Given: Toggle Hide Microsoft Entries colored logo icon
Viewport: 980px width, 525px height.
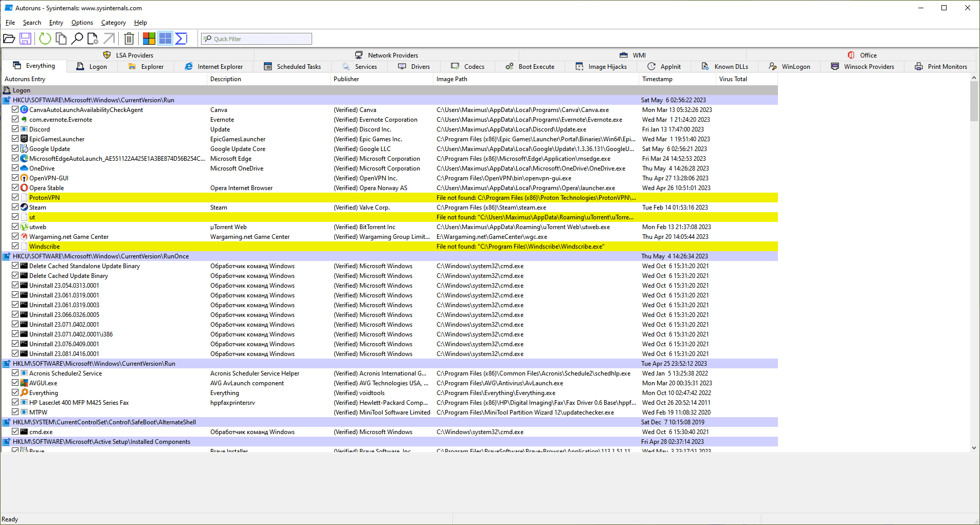Looking at the screenshot, I should pos(149,39).
